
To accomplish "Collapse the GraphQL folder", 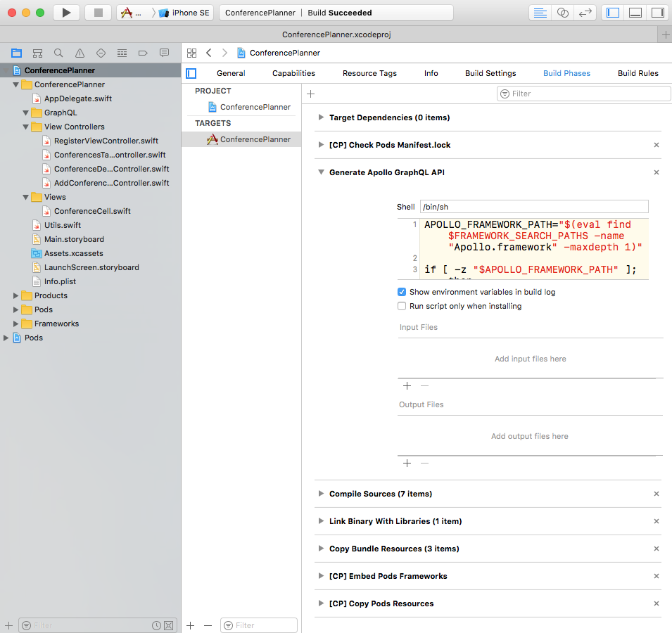I will point(26,113).
